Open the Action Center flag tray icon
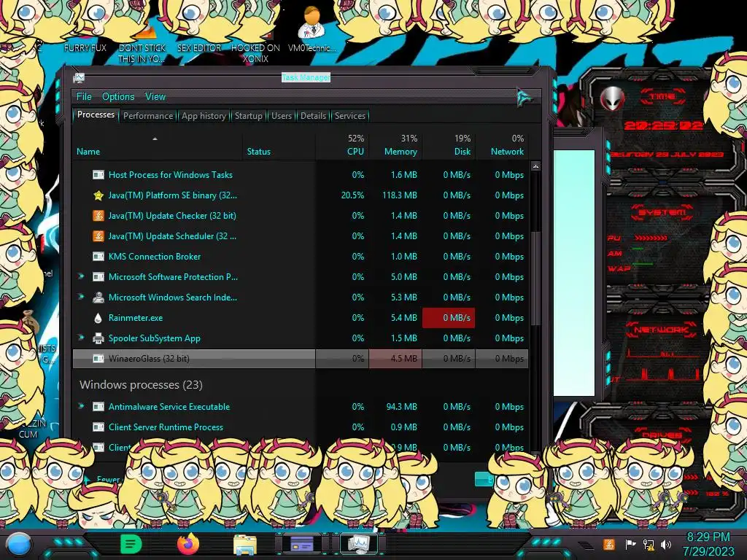747x560 pixels. [630, 544]
